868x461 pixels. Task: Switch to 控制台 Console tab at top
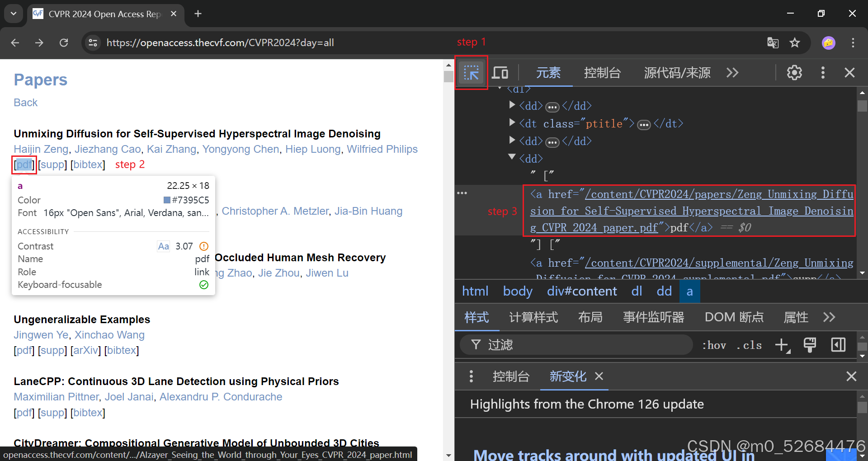point(602,73)
